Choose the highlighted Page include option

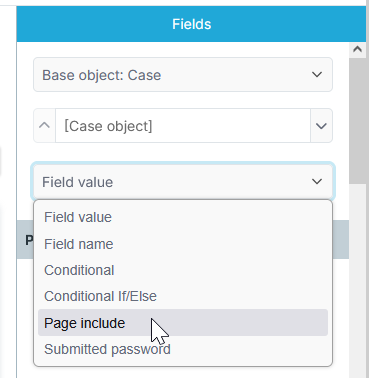coord(183,323)
